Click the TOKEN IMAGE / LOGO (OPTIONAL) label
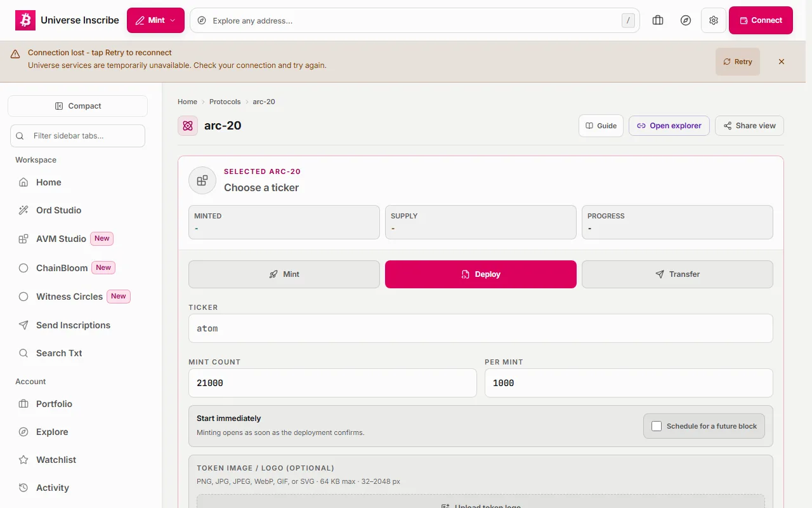Screen dimensions: 812x508 (x=266, y=468)
